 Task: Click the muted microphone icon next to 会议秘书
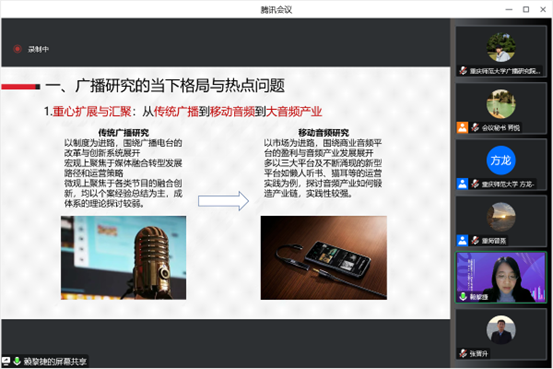475,127
